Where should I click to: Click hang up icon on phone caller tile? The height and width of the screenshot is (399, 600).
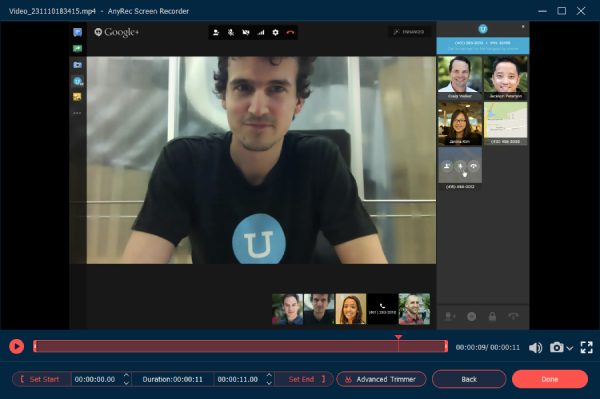click(474, 166)
